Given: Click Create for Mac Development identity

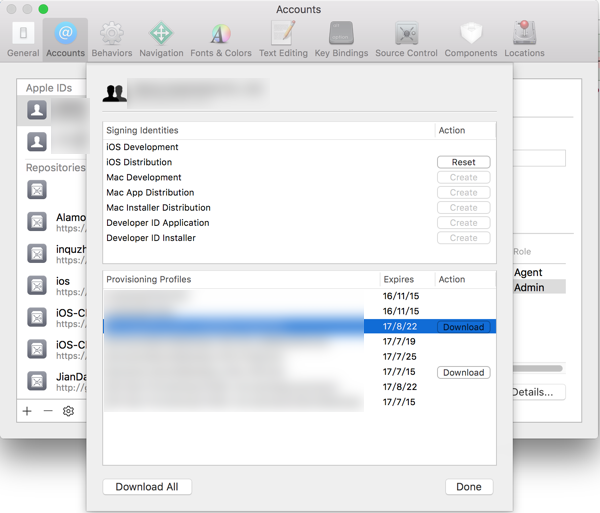Looking at the screenshot, I should [x=463, y=178].
